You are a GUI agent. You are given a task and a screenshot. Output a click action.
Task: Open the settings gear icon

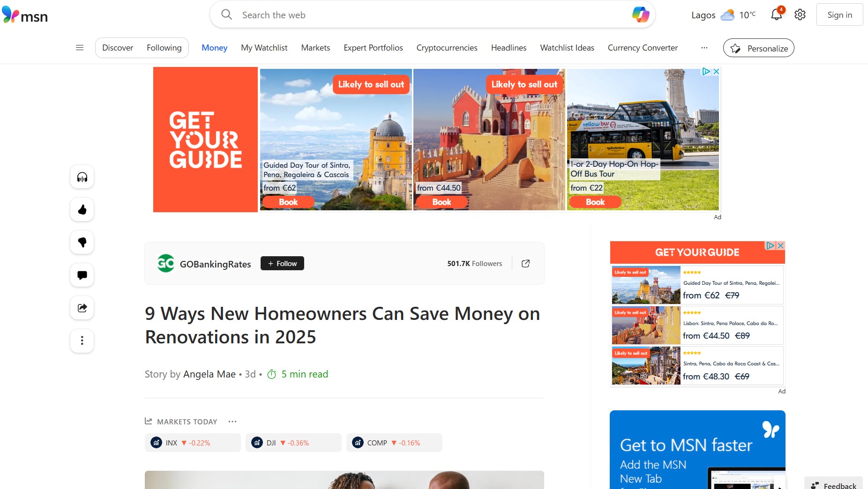click(800, 15)
